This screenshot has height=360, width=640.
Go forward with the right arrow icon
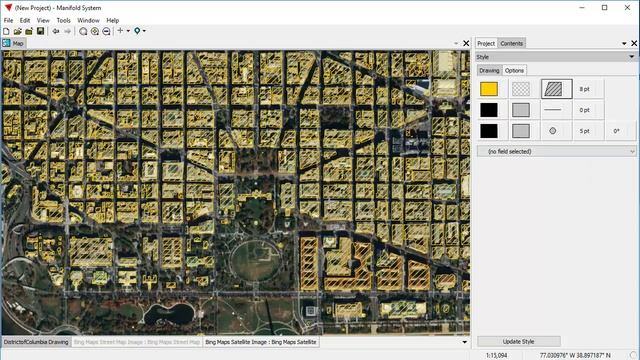click(x=67, y=31)
